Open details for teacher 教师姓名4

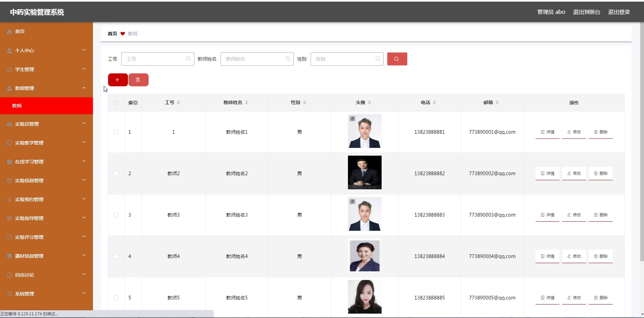click(x=547, y=256)
